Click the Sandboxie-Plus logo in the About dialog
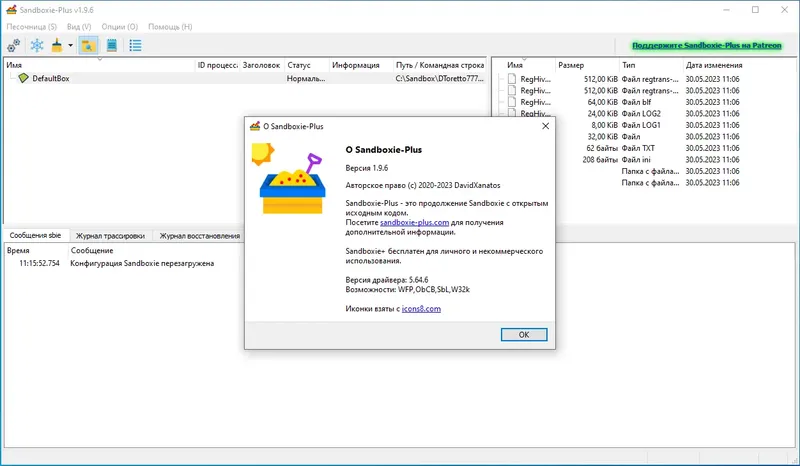The height and width of the screenshot is (466, 800). (x=289, y=179)
